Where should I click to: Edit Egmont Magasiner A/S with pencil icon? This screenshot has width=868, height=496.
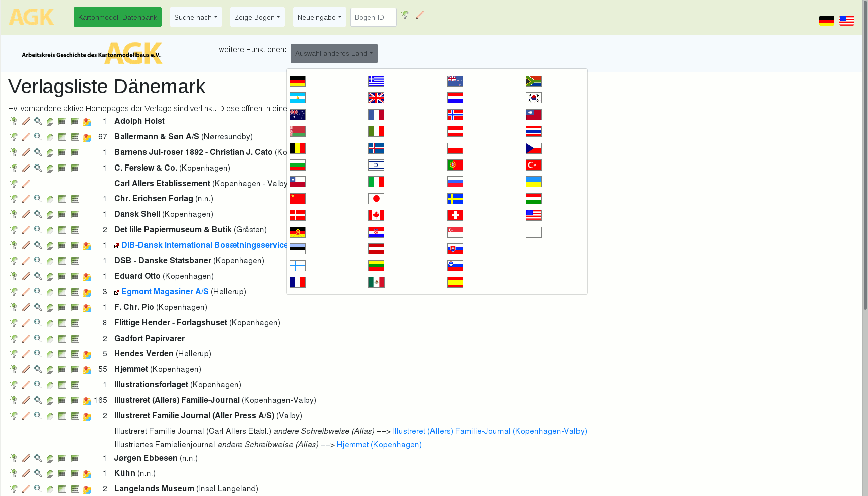coord(26,292)
